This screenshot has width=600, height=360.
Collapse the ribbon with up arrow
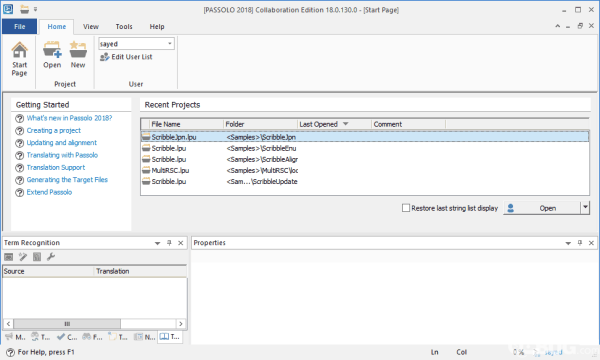tap(558, 26)
